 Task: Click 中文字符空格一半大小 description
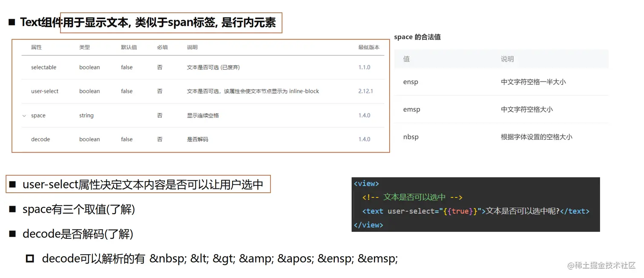(533, 82)
